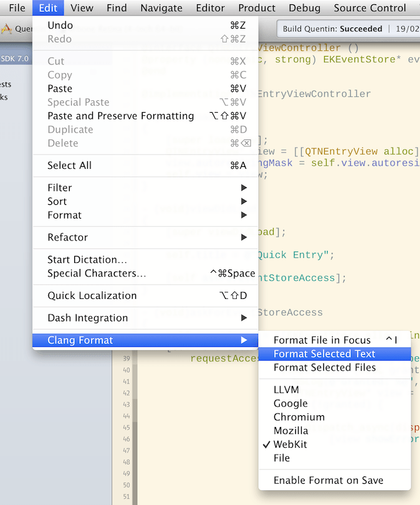Select the LLVM formatting style
The height and width of the screenshot is (505, 420).
coord(287,389)
